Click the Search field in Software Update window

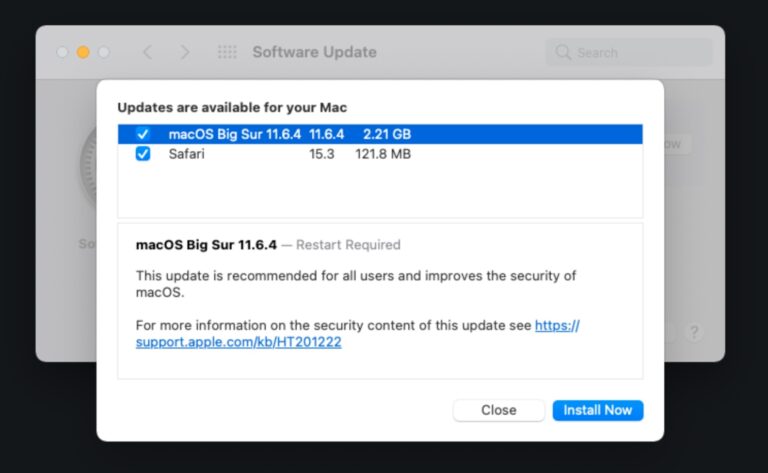coord(629,52)
